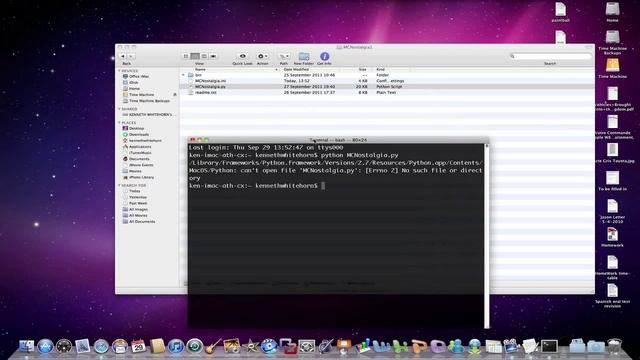Open Address Book in the Dock

coord(157,347)
